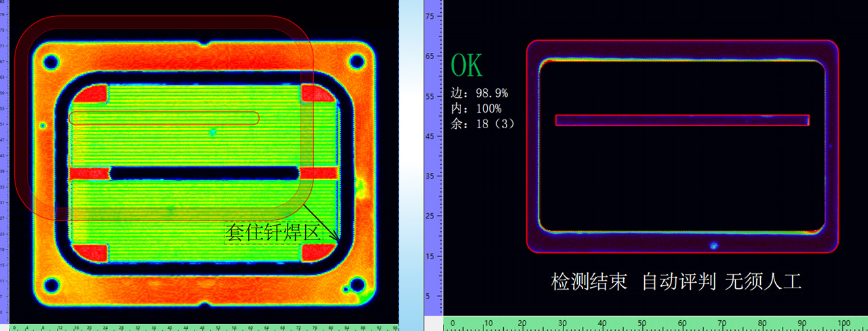This screenshot has width=868, height=331.
Task: Click the 余：18（3） remainder value
Action: (x=483, y=124)
